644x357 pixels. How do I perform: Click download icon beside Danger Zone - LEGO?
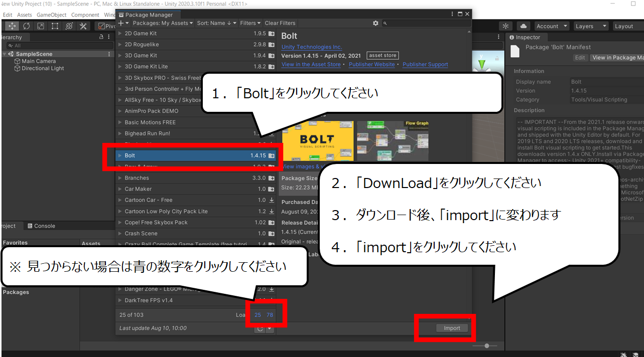(x=272, y=289)
